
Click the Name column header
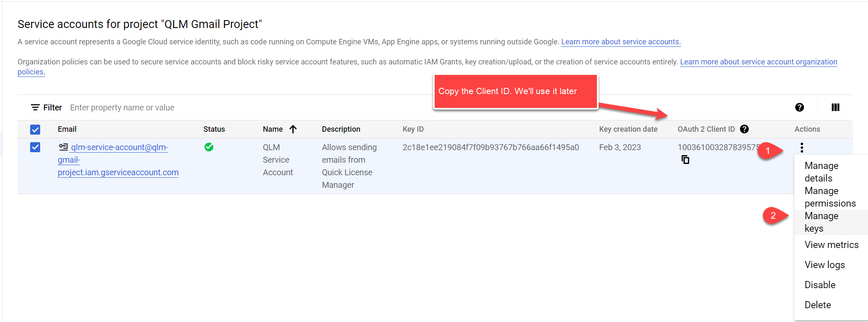tap(273, 129)
